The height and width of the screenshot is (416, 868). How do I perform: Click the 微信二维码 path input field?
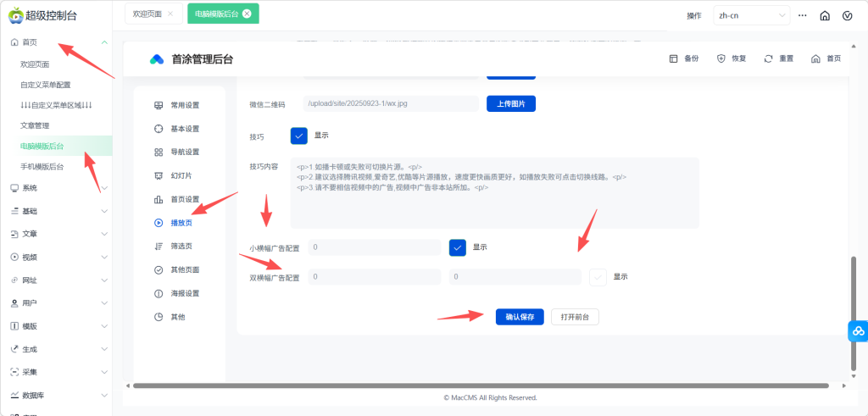point(391,103)
